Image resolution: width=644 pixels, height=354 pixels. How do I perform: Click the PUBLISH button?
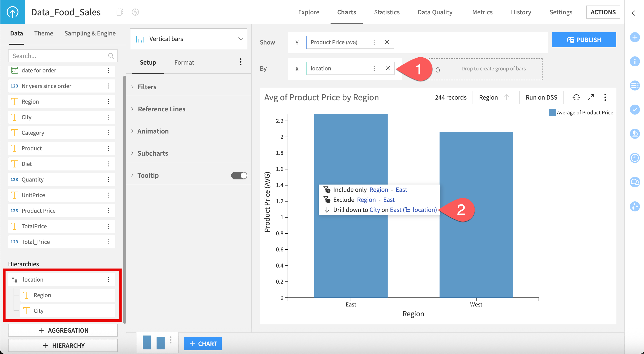(x=584, y=40)
